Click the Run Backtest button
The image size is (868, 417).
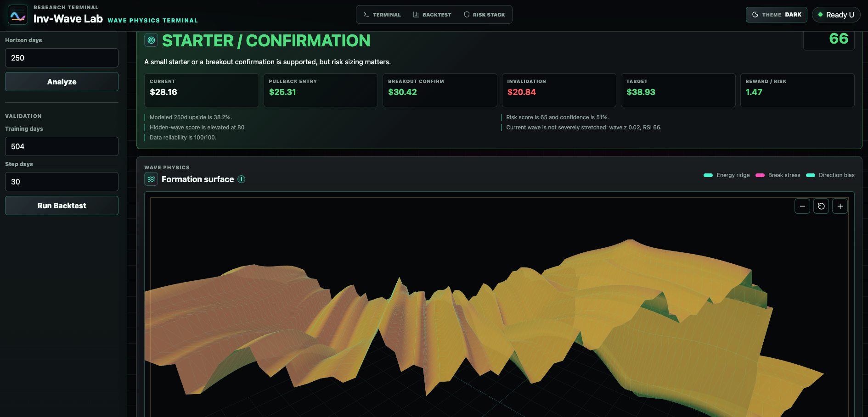pyautogui.click(x=62, y=206)
